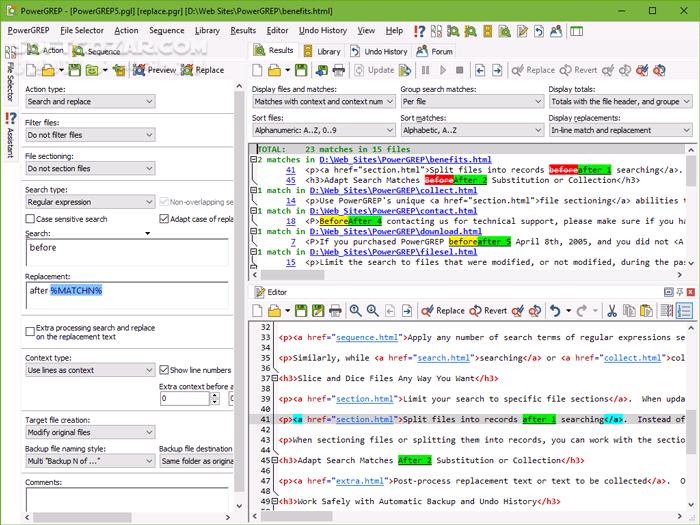Click the Save icon in Action toolbar
This screenshot has width=700, height=525.
[x=75, y=70]
